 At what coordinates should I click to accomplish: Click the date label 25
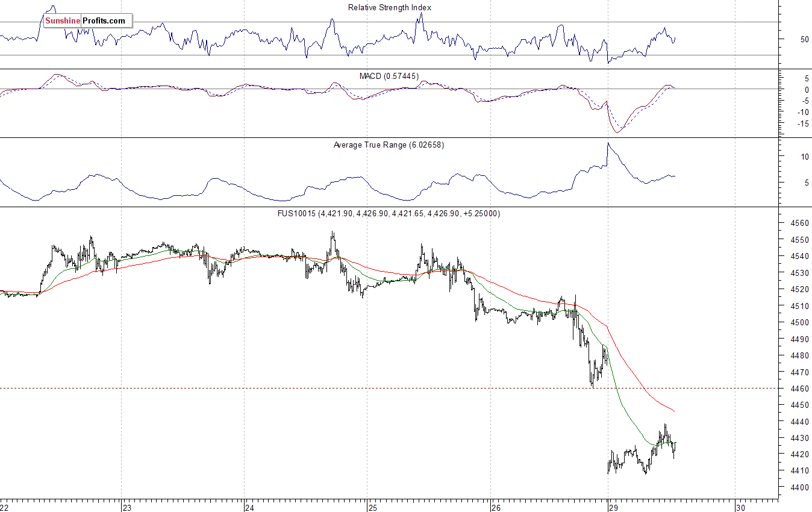point(373,507)
